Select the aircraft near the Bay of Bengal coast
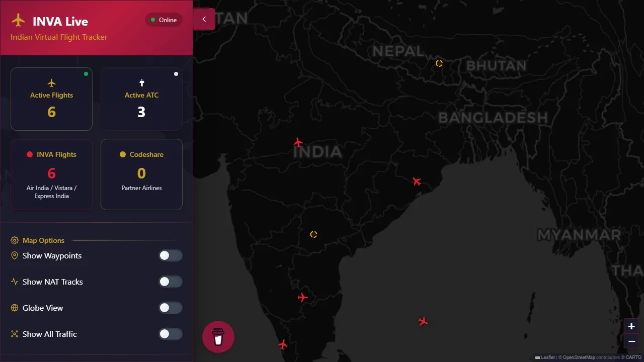 coord(417,182)
